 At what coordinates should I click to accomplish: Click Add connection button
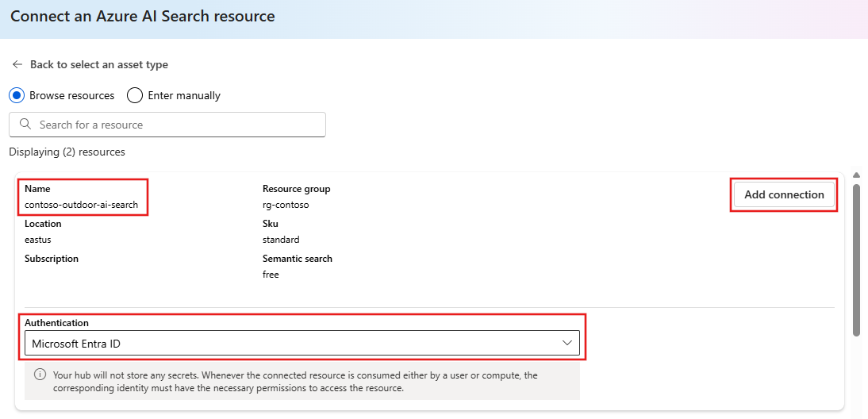coord(784,195)
